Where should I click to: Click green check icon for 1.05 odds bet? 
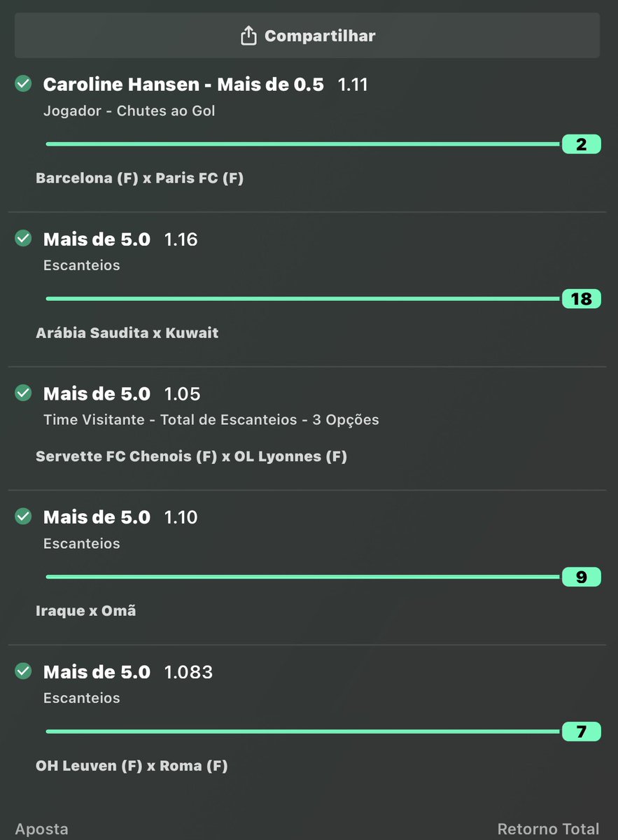pyautogui.click(x=23, y=393)
